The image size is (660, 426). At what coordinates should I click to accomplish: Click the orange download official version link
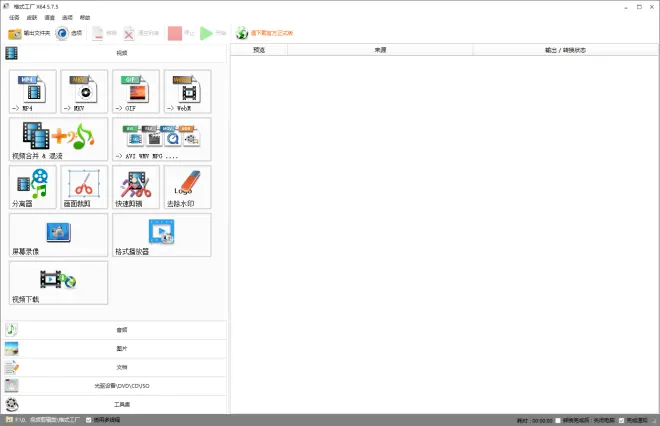point(271,33)
